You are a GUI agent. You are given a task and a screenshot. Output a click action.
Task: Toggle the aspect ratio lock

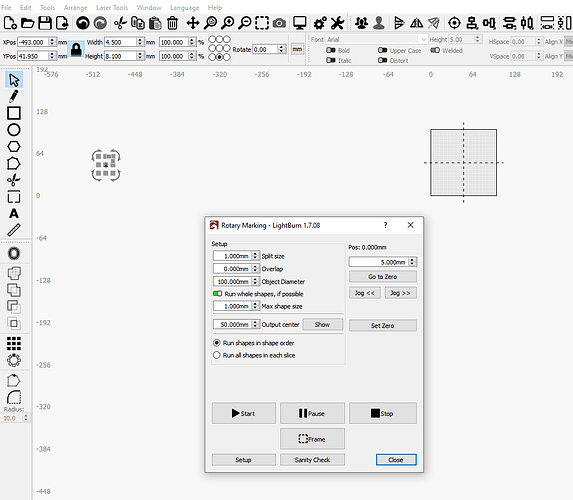coord(76,49)
